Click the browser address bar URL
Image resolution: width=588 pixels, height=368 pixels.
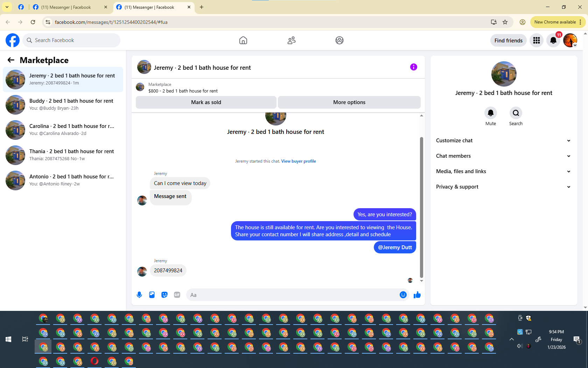111,22
